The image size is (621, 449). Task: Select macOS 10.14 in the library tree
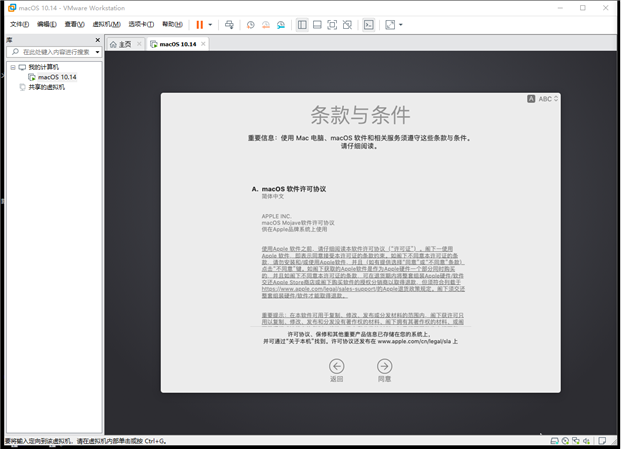(x=57, y=77)
